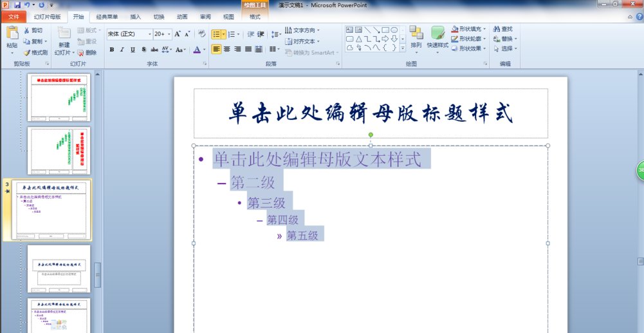Switch to Insert (插入) tab

(136, 17)
